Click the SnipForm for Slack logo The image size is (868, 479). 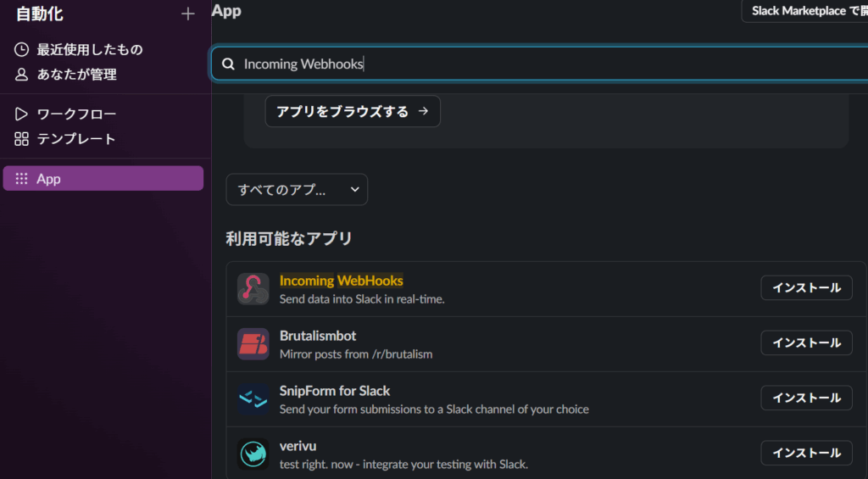253,398
